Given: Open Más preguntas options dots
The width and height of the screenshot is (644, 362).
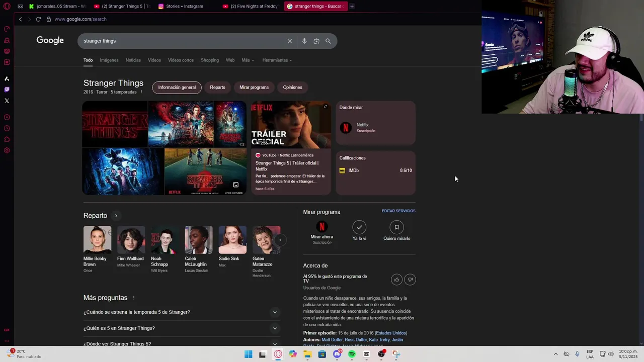Looking at the screenshot, I should (x=134, y=298).
